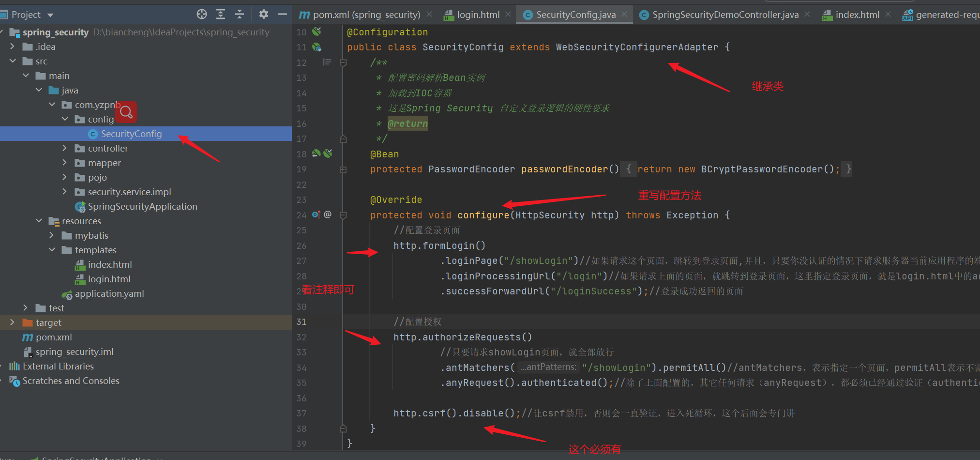Click overriding method gutter icon on configure line
980x460 pixels.
pos(315,215)
